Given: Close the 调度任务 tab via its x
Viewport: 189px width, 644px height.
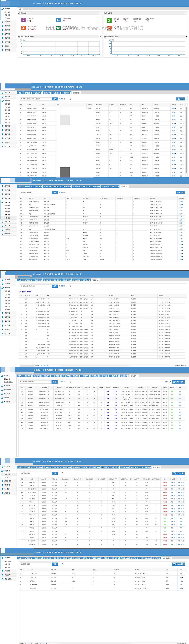Looking at the screenshot, I should pos(99,280).
